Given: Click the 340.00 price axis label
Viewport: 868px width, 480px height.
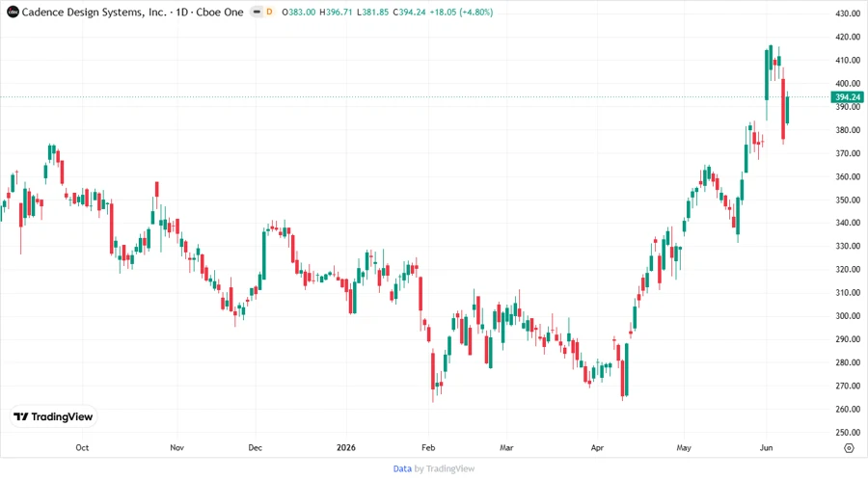Looking at the screenshot, I should pyautogui.click(x=848, y=223).
